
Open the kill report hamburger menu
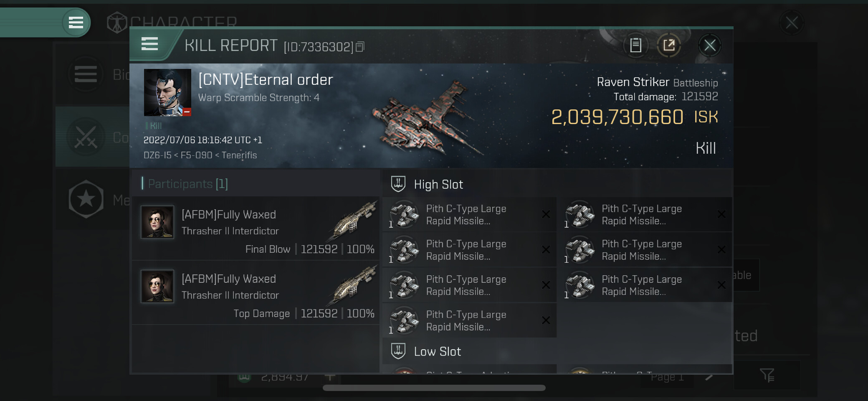149,44
